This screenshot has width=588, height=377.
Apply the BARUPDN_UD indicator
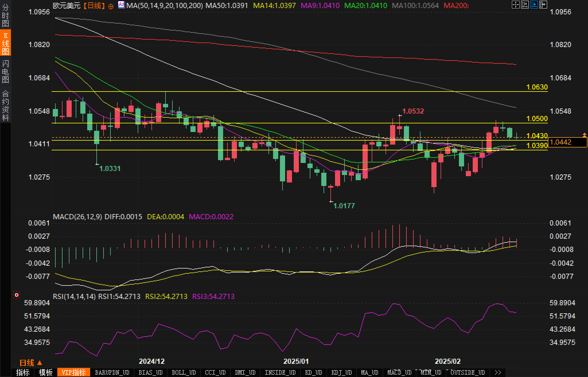tap(112, 372)
